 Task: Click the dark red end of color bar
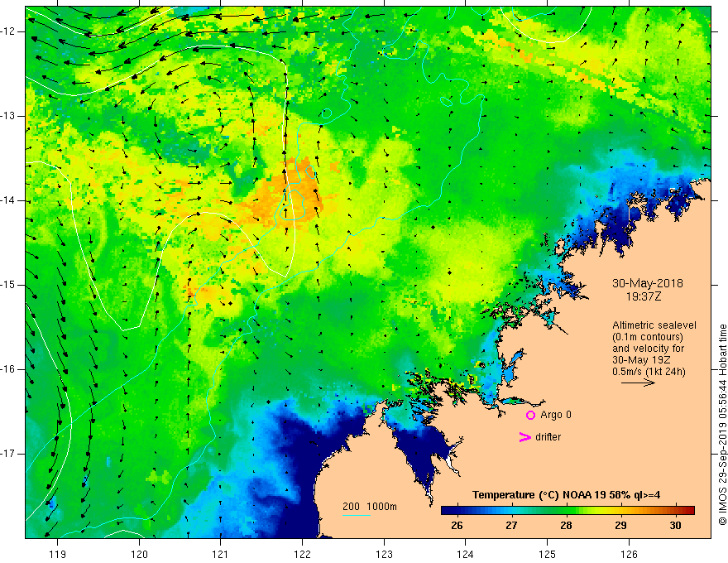pos(689,511)
